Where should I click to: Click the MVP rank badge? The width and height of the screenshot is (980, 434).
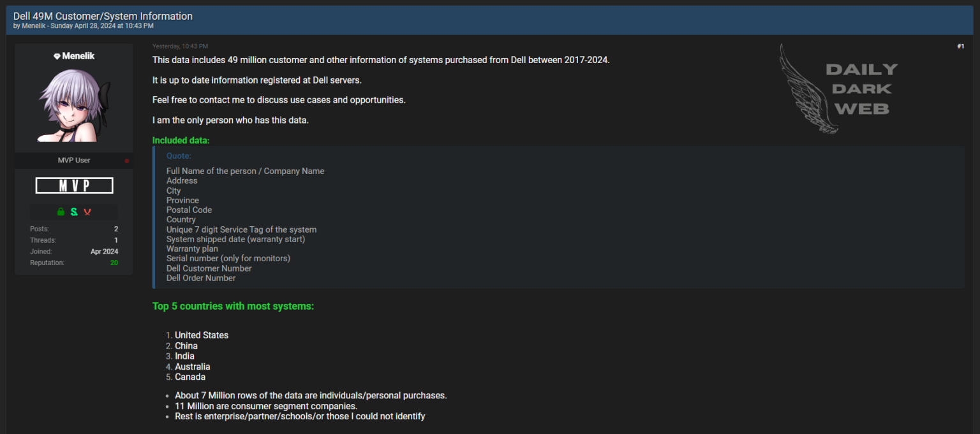74,185
